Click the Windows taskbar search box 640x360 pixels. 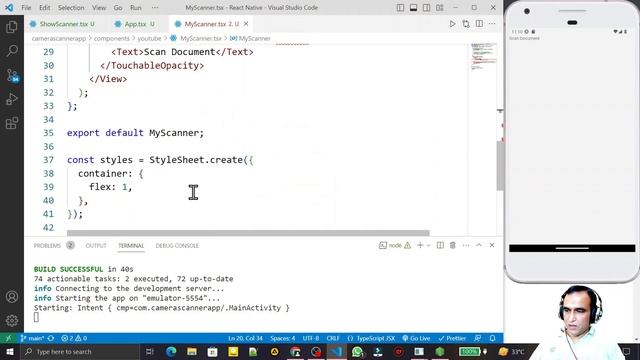pyautogui.click(x=80, y=351)
